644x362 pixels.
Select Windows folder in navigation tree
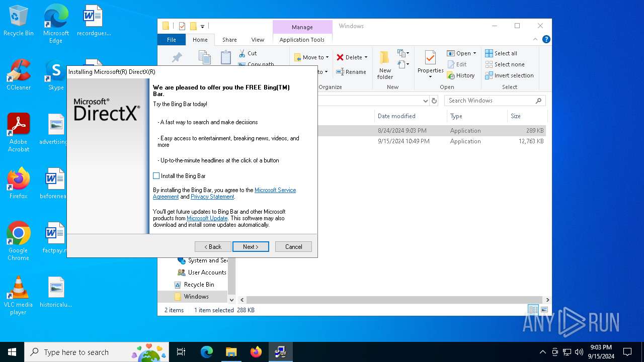coord(192,297)
